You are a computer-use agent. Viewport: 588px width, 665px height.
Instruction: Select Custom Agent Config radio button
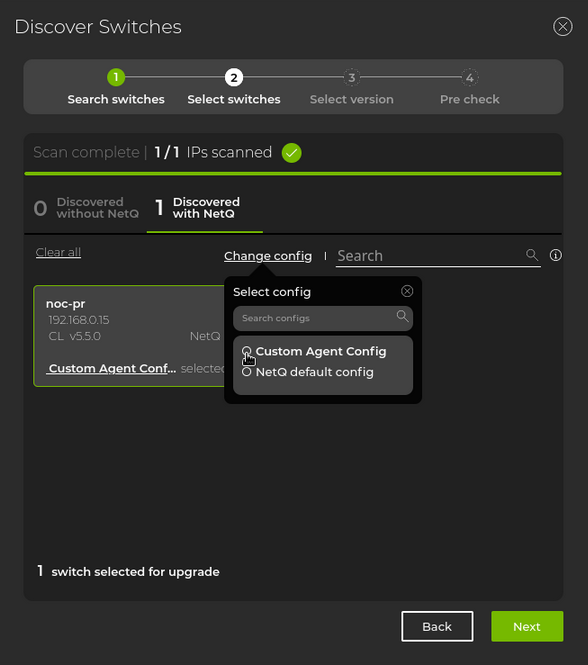246,351
